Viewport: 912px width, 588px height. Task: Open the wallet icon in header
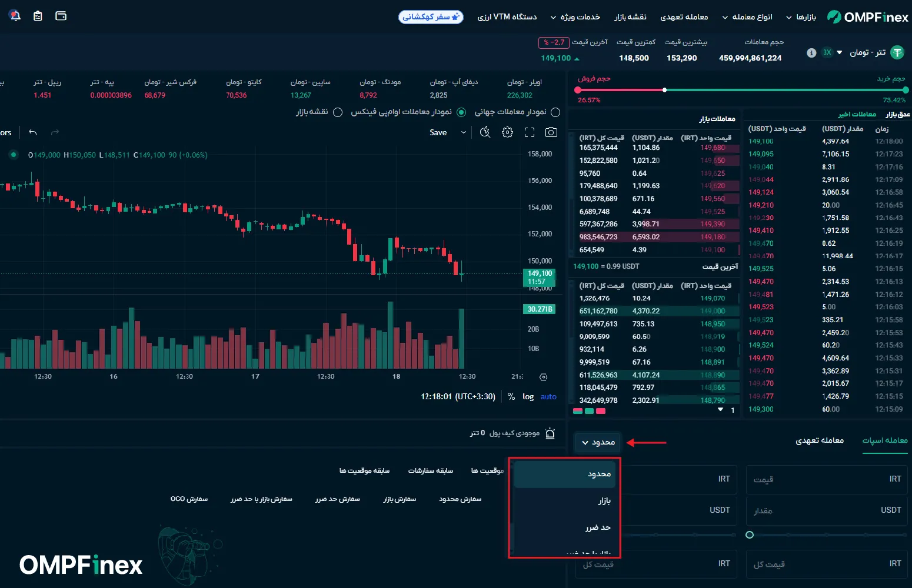(61, 16)
